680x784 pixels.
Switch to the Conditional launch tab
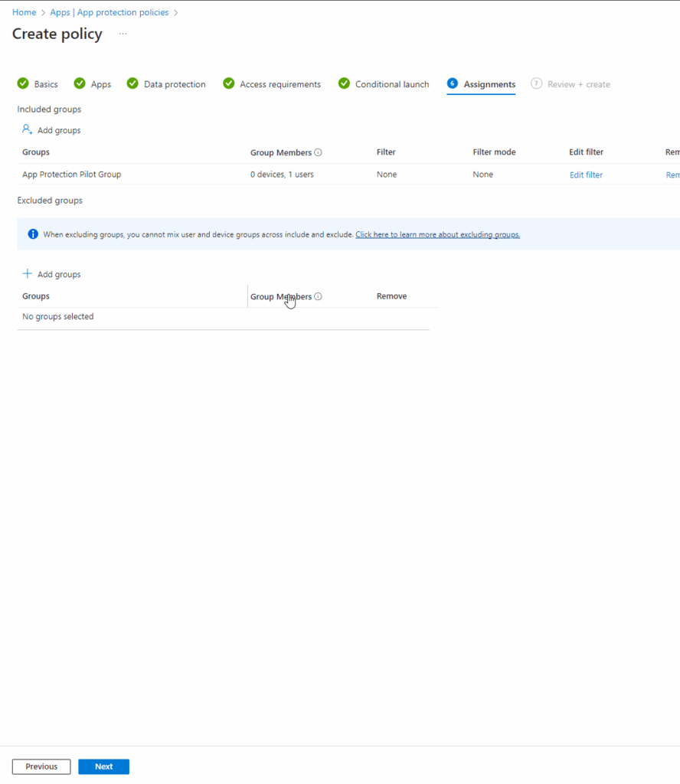click(392, 84)
